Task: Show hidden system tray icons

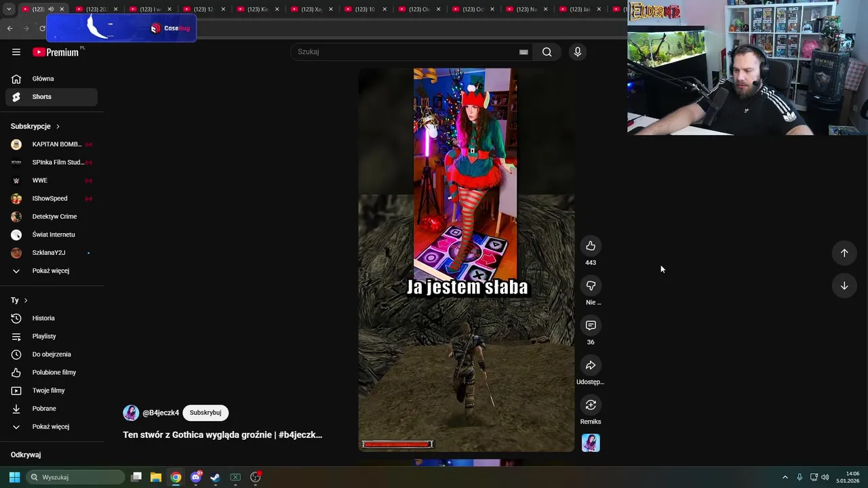Action: 785,477
